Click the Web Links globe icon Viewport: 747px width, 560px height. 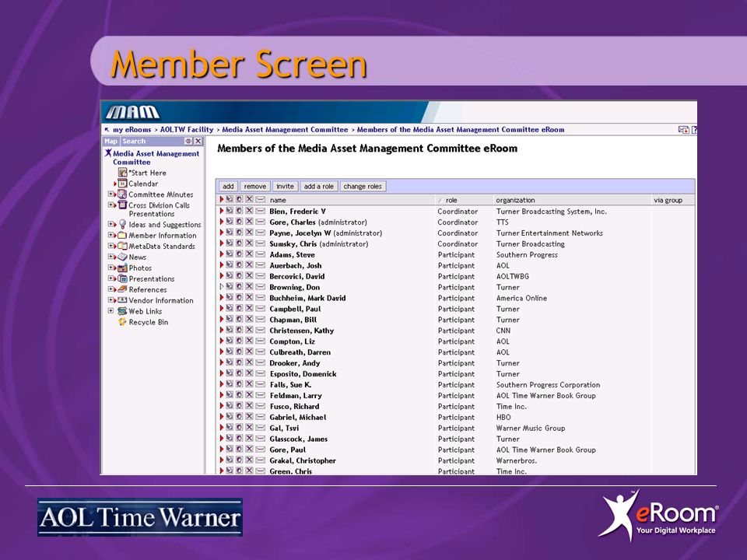click(122, 311)
